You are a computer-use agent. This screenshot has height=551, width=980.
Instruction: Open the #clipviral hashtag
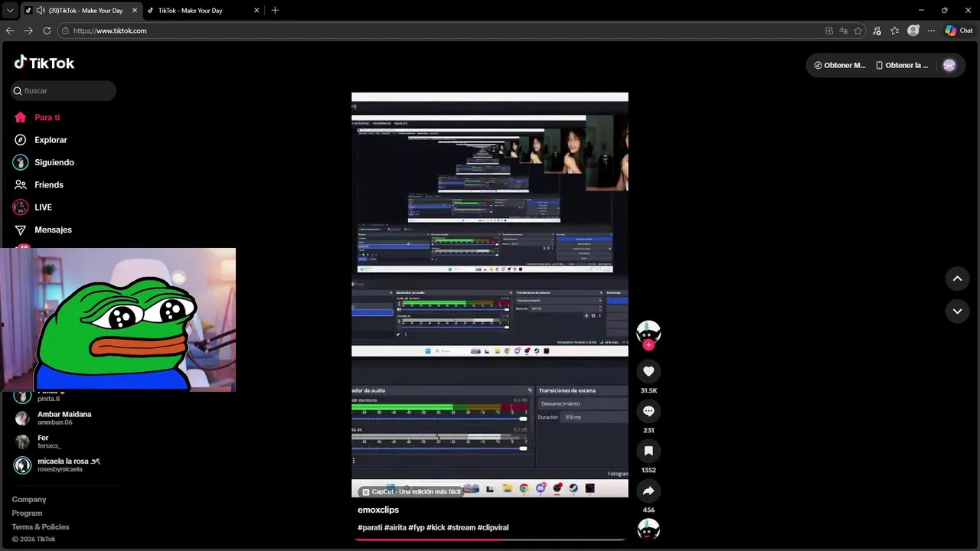(x=493, y=527)
